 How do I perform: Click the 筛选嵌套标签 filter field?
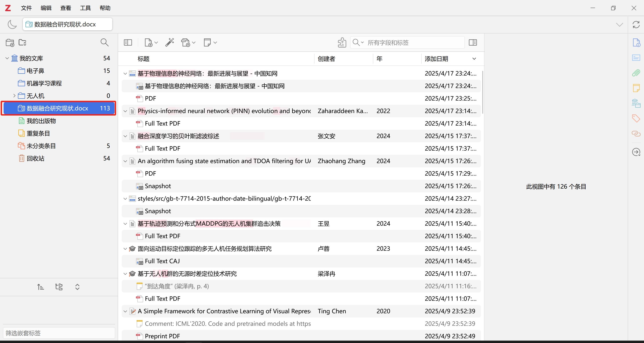(59, 333)
